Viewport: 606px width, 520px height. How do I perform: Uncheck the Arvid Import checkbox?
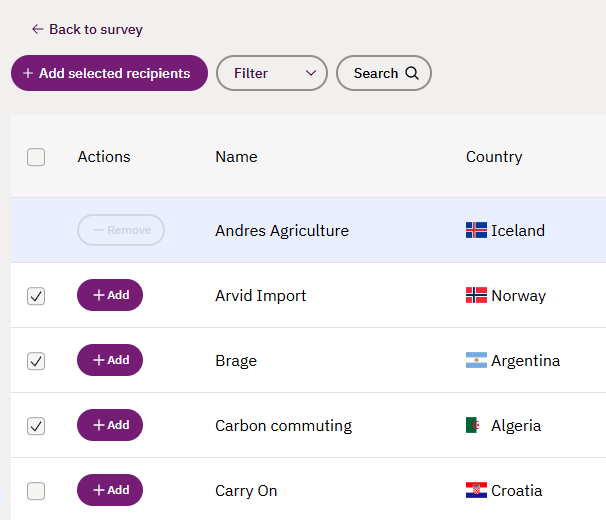[x=36, y=296]
